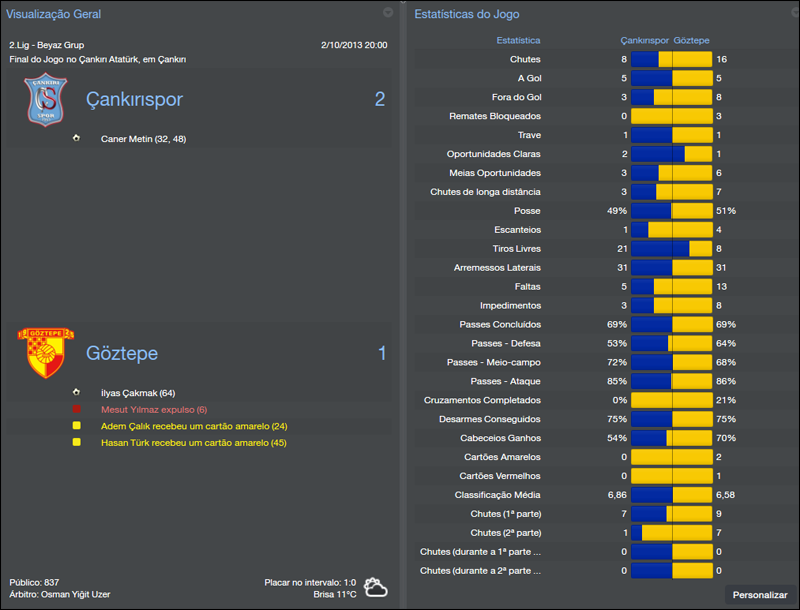Click the Göztepe stats column header
This screenshot has width=800, height=610.
[692, 41]
